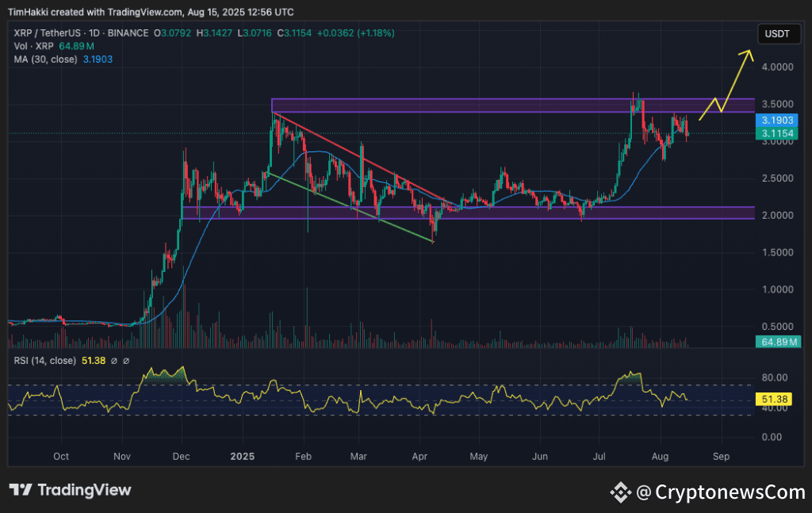Click the first ∅ symbol after RSI value
The width and height of the screenshot is (812, 513).
tap(114, 361)
